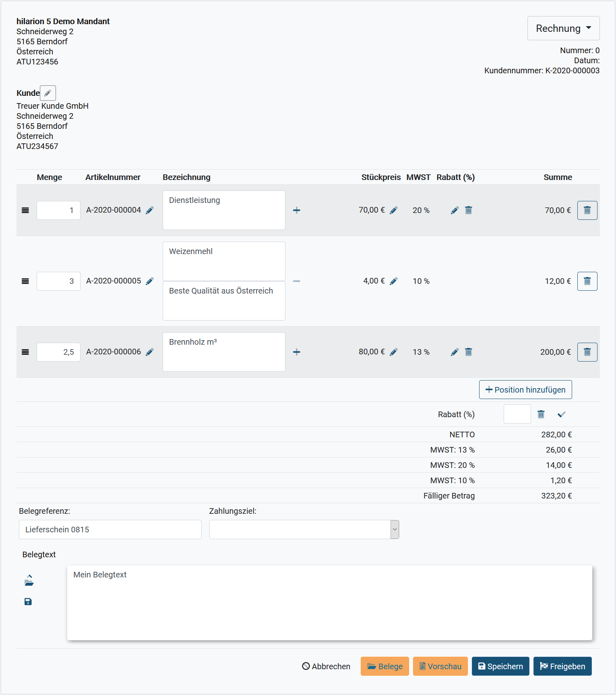616x695 pixels.
Task: Click Freigeben to release invoice
Action: pos(562,666)
